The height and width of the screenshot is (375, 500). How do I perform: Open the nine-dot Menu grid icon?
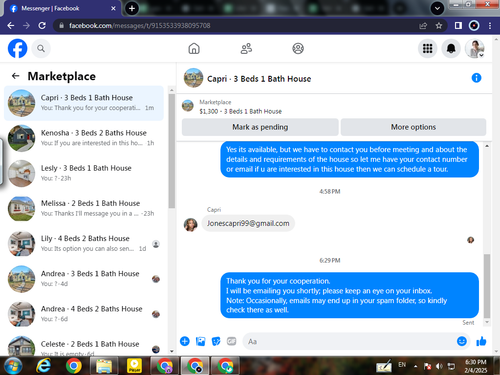[x=427, y=49]
